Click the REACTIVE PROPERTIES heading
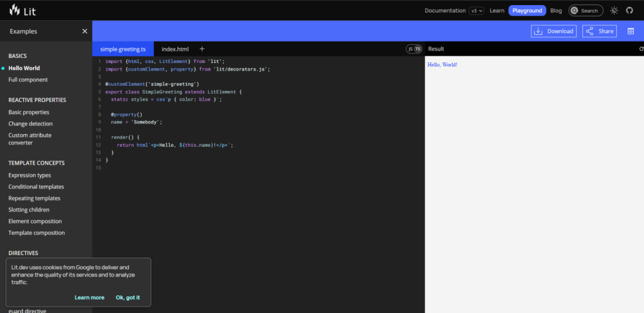 (x=37, y=100)
